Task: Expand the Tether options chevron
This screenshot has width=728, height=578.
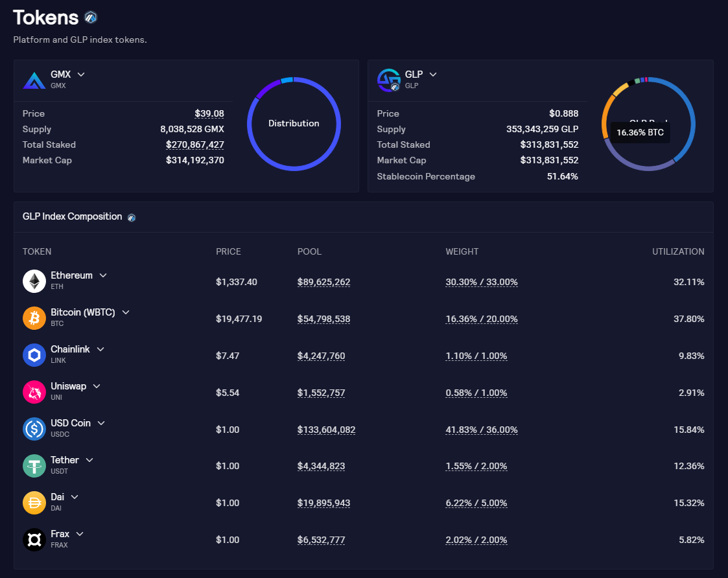Action: point(89,460)
